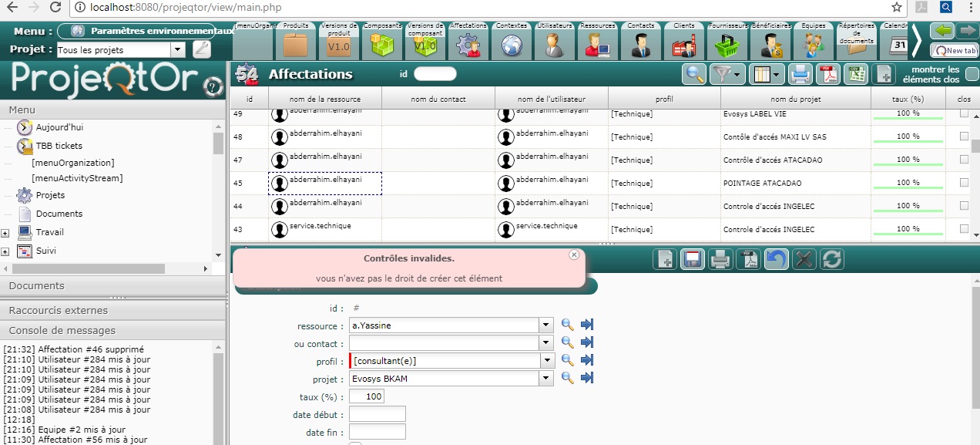The width and height of the screenshot is (980, 445).
Task: Click the New tab button
Action: click(955, 50)
